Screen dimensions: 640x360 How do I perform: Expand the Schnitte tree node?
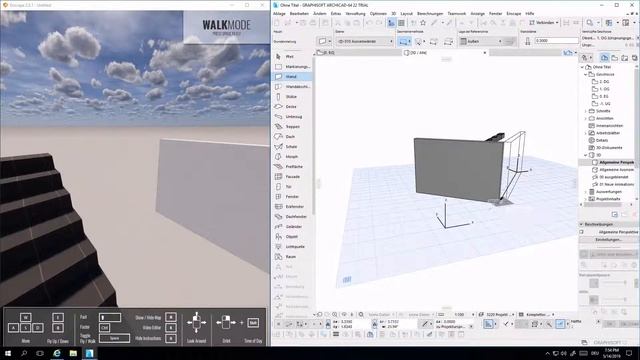pos(585,111)
